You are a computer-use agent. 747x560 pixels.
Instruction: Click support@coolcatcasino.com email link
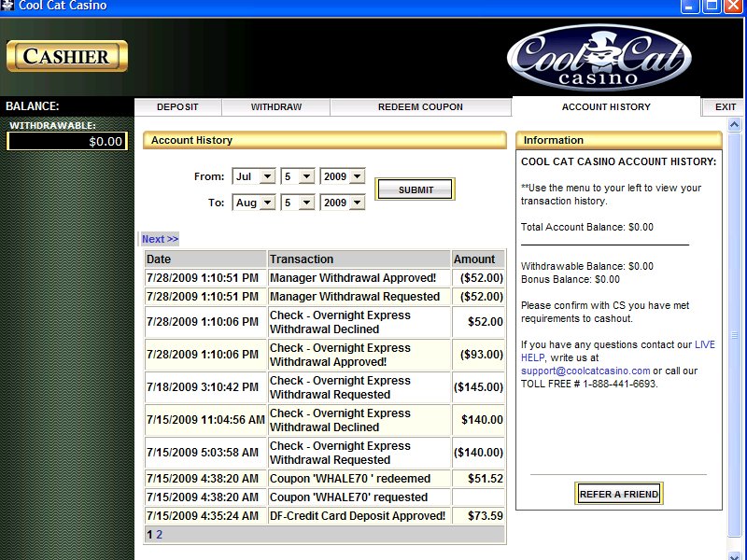coord(585,371)
